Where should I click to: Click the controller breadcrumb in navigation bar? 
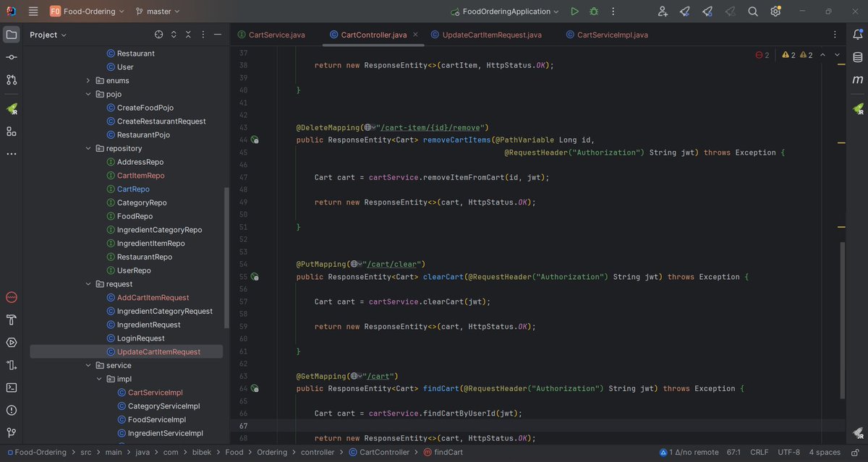tap(318, 453)
